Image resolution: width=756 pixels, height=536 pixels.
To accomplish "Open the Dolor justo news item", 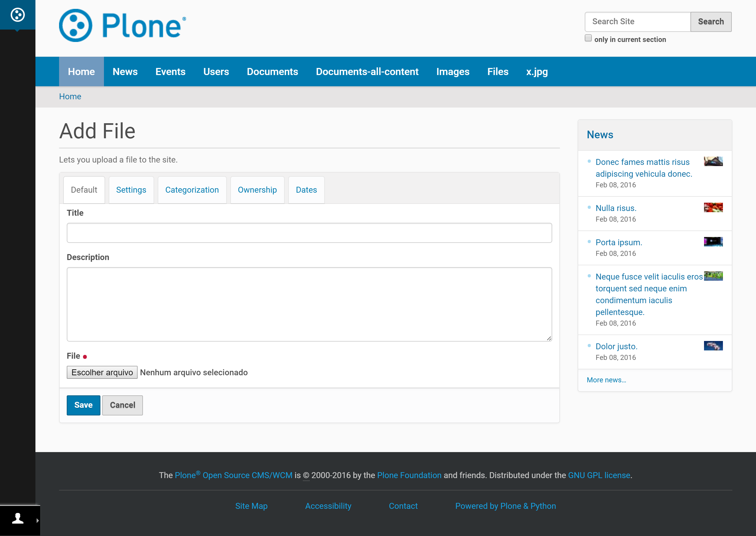I will pos(617,347).
